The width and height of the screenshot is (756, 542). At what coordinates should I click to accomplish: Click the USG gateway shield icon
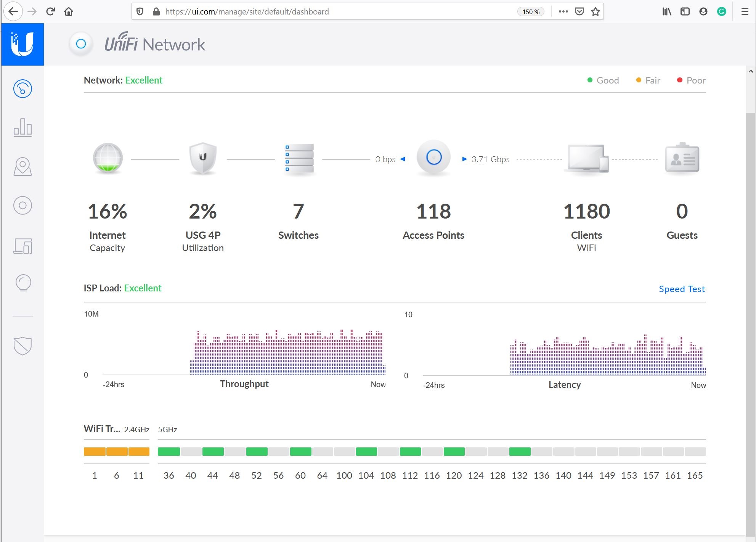tap(203, 159)
